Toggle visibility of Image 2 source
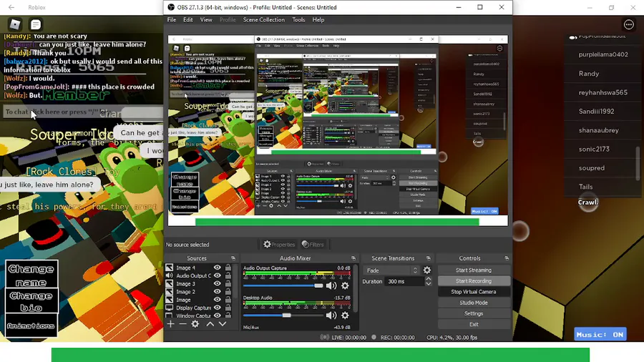Viewport: 644px width, 362px height. pyautogui.click(x=218, y=291)
